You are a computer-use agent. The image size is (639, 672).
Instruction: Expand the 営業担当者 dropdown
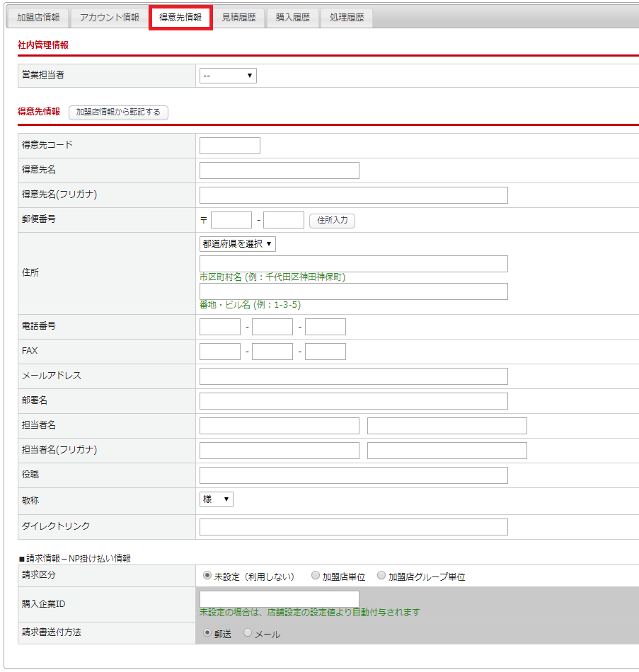(x=228, y=76)
